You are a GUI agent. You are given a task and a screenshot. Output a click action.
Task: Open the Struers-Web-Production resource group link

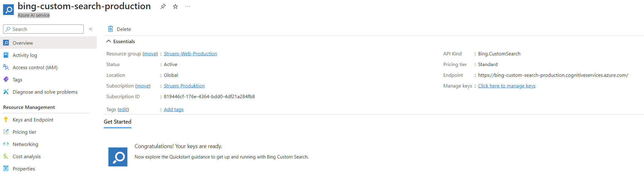pyautogui.click(x=190, y=54)
